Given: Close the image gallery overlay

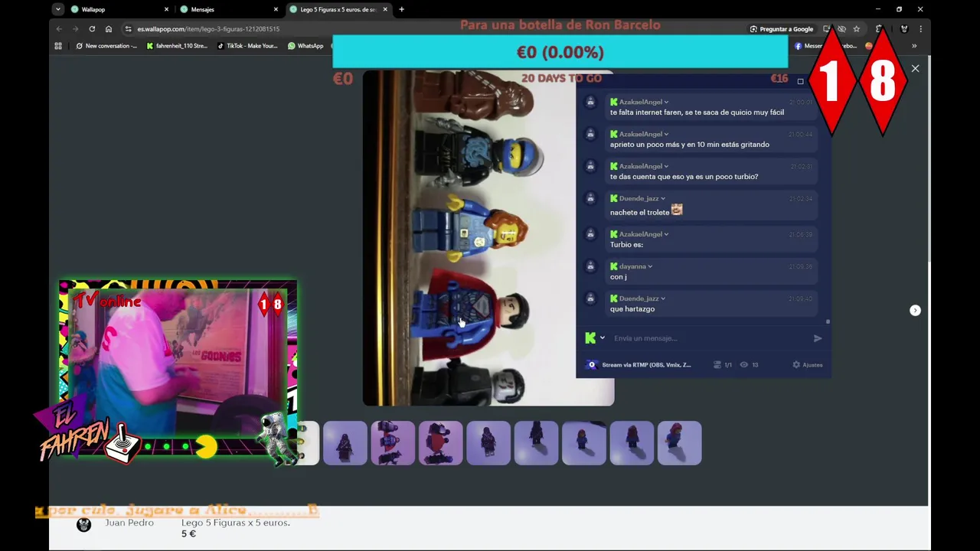Looking at the screenshot, I should point(915,69).
